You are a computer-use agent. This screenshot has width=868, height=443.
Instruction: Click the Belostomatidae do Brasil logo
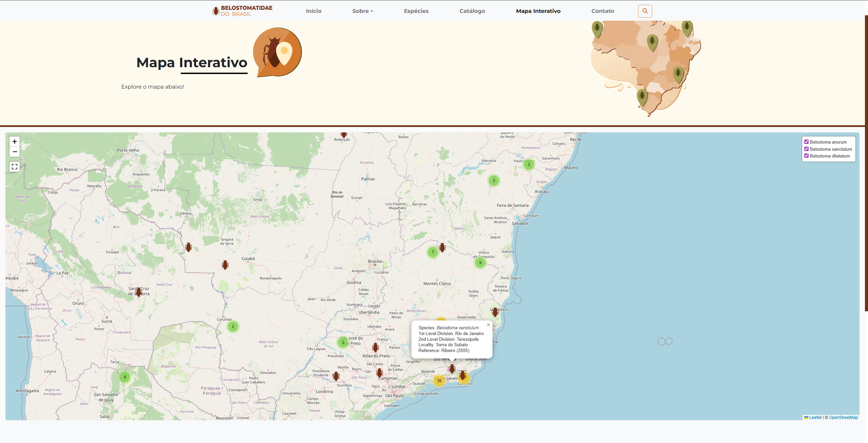tap(243, 11)
